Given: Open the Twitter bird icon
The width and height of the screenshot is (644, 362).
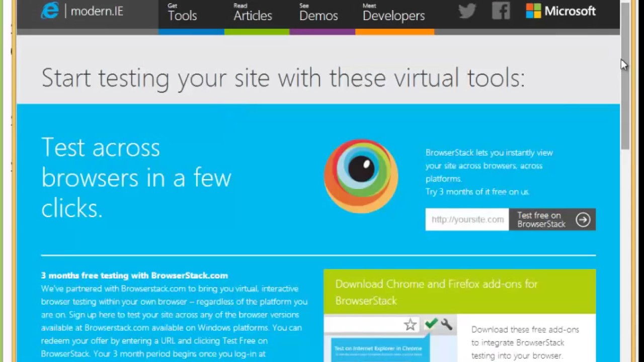Looking at the screenshot, I should pyautogui.click(x=467, y=11).
